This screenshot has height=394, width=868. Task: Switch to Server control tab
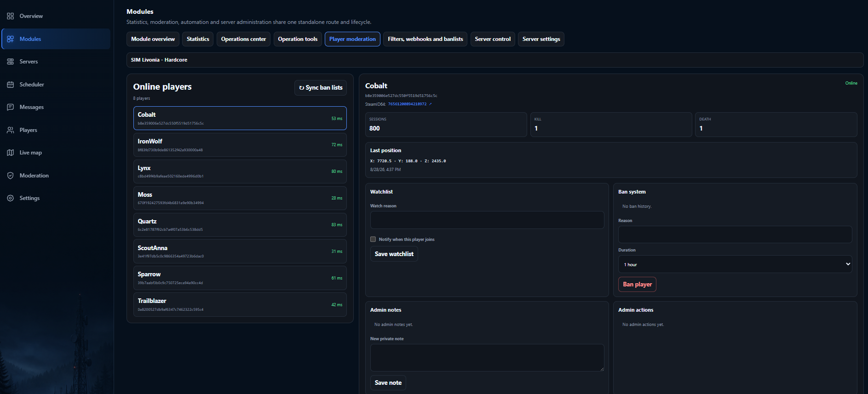(493, 39)
